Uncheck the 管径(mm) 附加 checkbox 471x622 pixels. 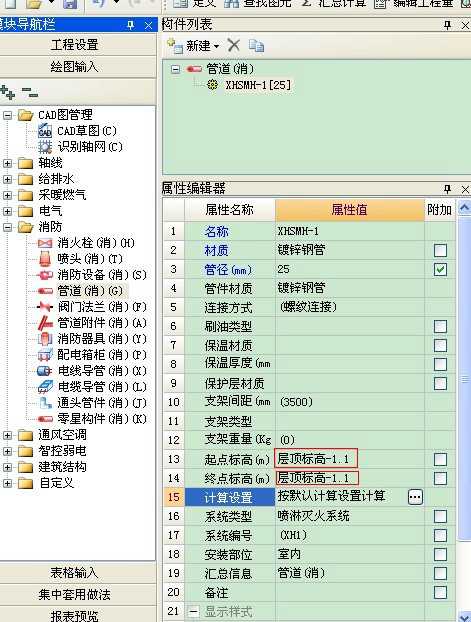click(440, 270)
